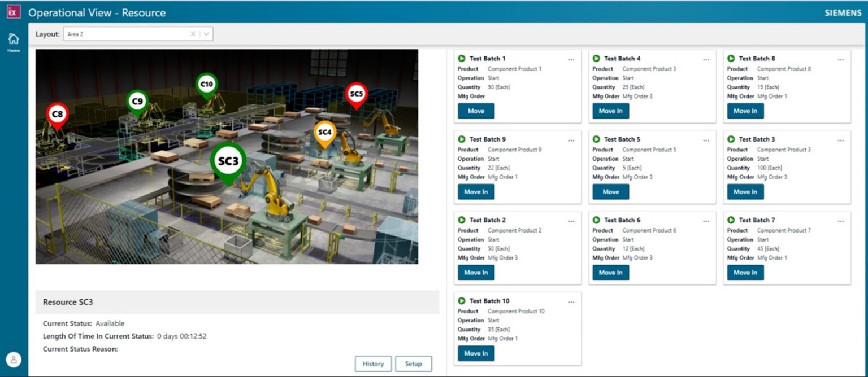Click the Home icon in the sidebar

(x=13, y=38)
